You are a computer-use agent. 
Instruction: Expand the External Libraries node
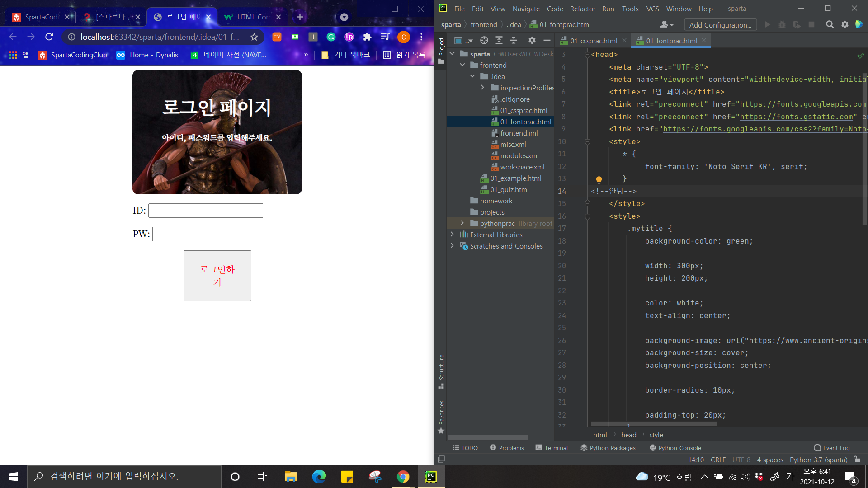452,235
